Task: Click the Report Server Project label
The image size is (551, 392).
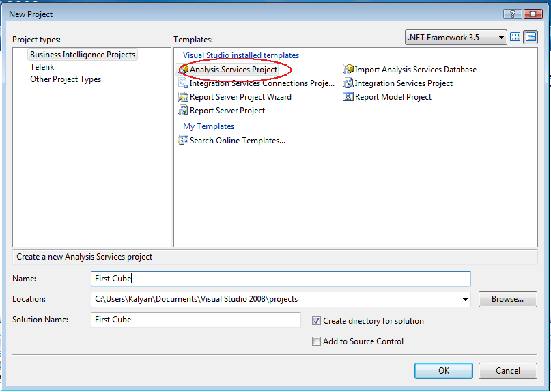Action: point(227,111)
